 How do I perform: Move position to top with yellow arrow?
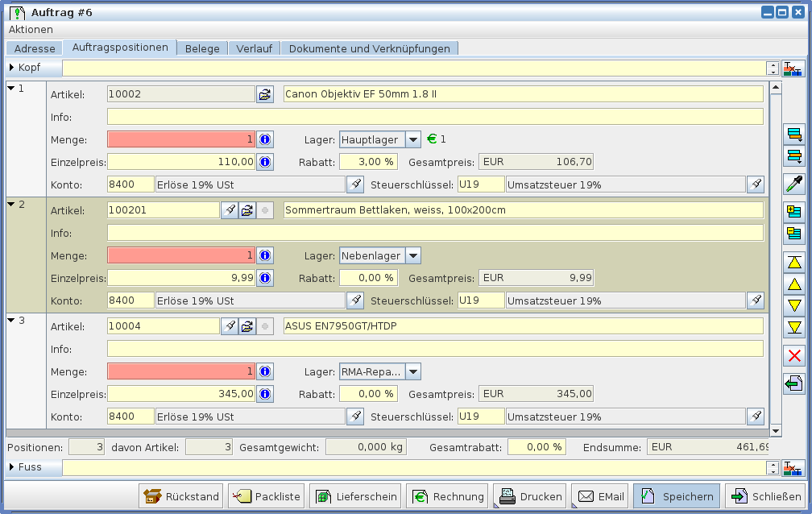click(794, 262)
